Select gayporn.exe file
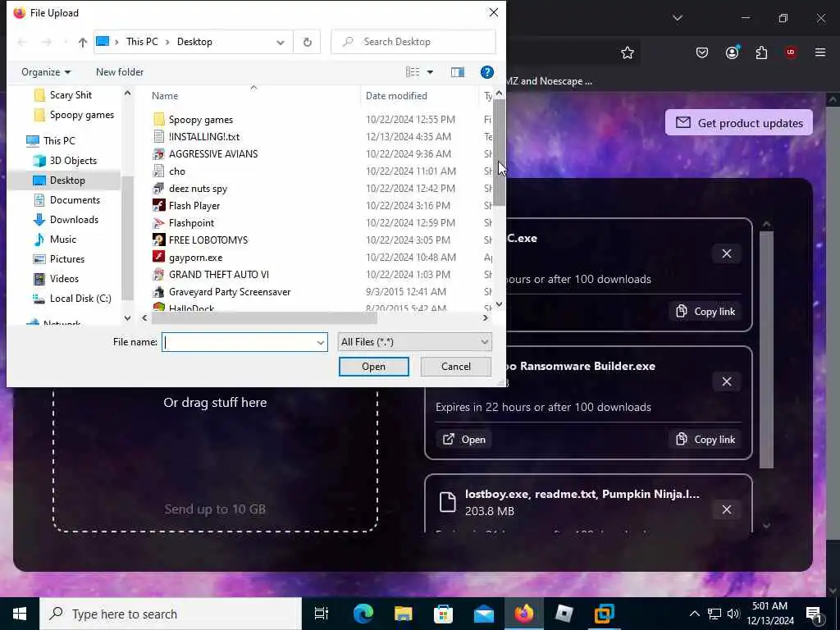840x630 pixels. [x=195, y=257]
